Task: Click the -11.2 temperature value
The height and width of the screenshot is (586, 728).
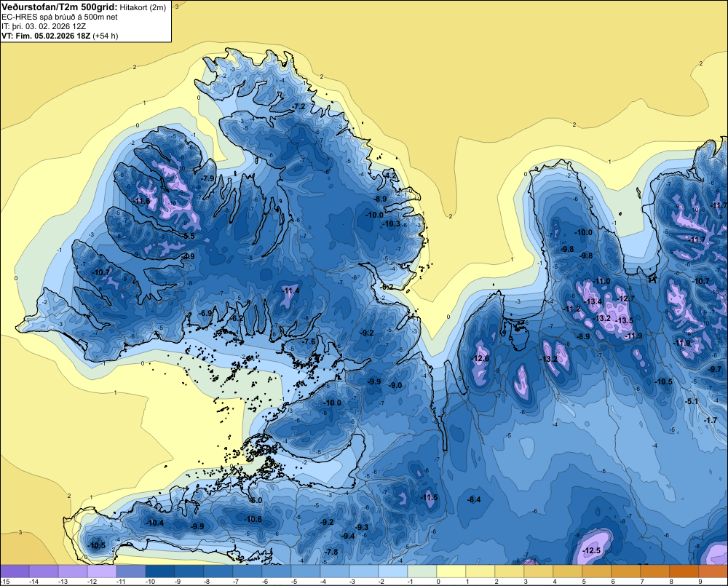Action: [x=572, y=309]
